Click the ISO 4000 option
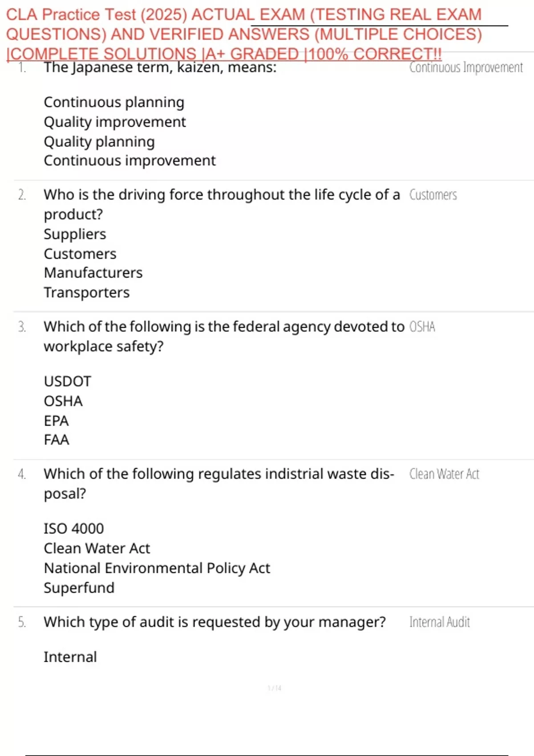 pos(74,529)
